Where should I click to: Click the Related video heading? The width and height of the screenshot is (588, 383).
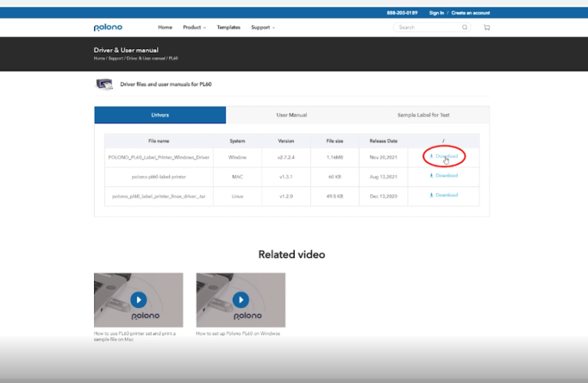coord(292,254)
